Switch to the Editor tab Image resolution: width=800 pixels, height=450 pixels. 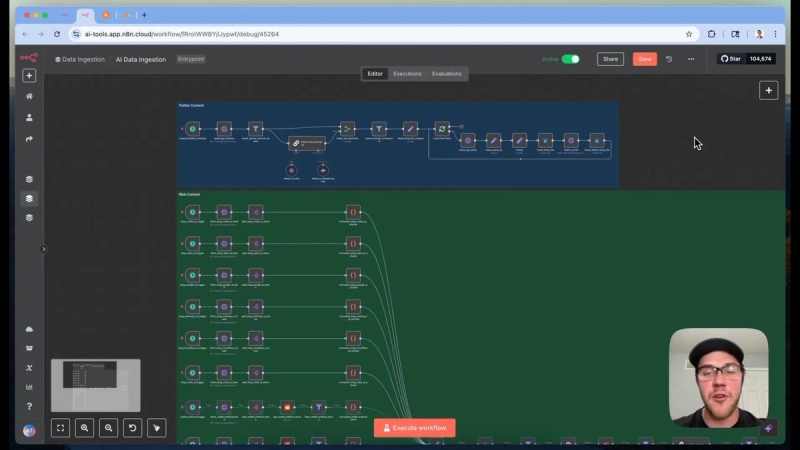coord(374,73)
